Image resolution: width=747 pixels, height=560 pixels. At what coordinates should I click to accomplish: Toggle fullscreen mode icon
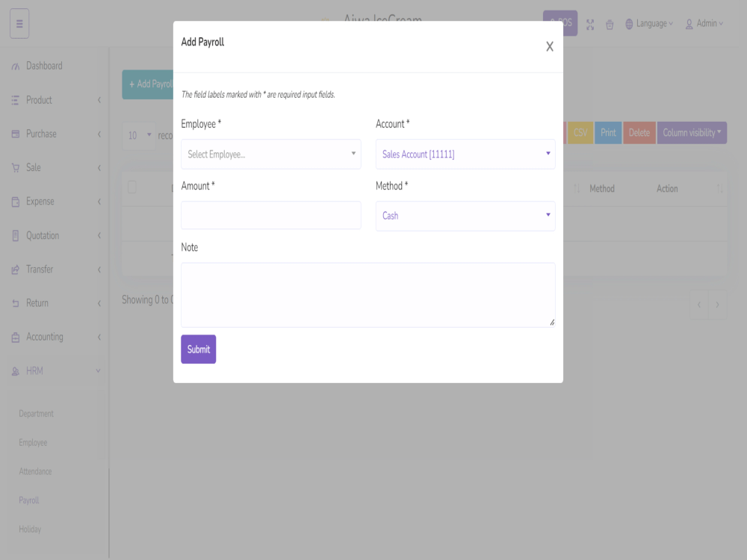[x=590, y=25]
